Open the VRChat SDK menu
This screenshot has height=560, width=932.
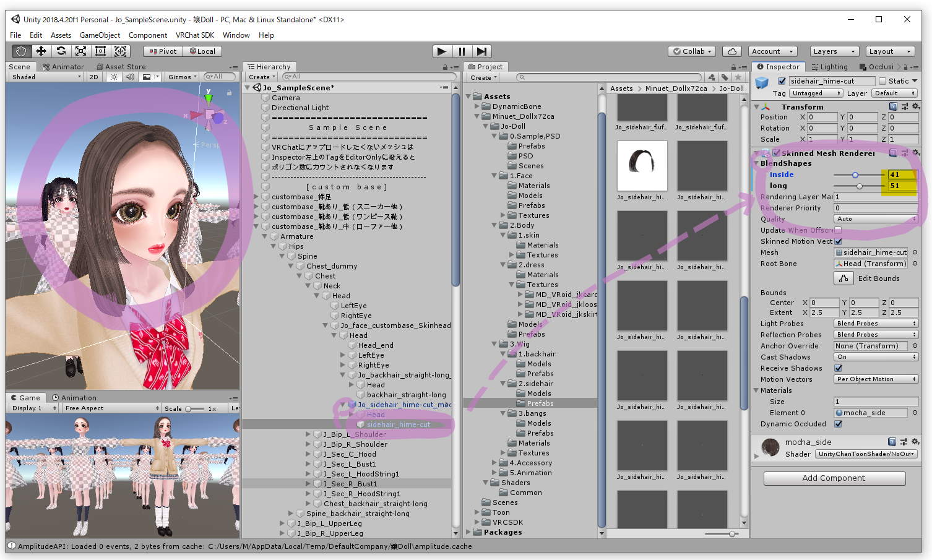194,35
